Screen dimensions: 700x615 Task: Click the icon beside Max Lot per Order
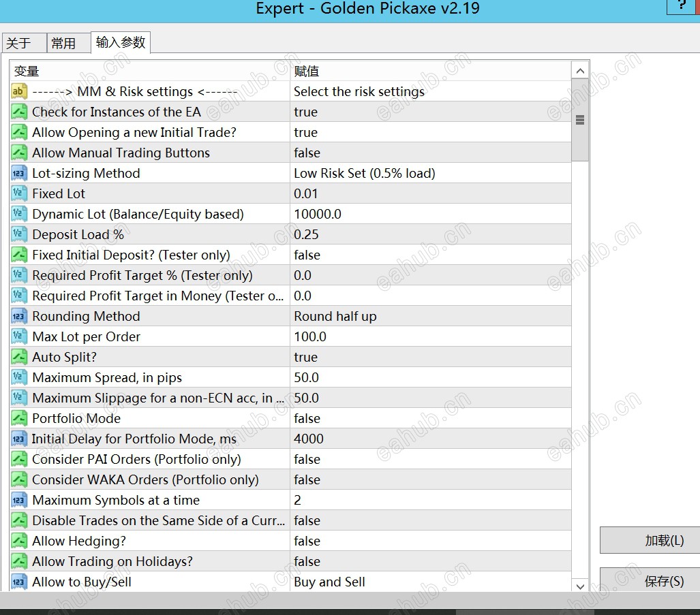click(19, 336)
